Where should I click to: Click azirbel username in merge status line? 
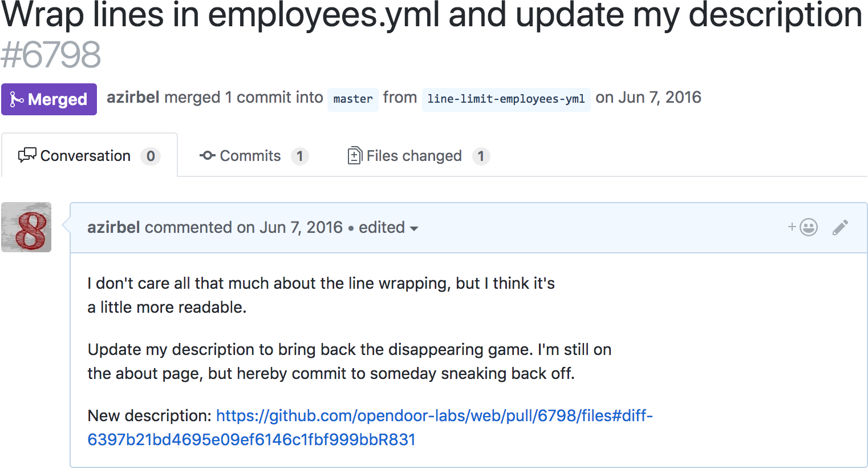(133, 98)
